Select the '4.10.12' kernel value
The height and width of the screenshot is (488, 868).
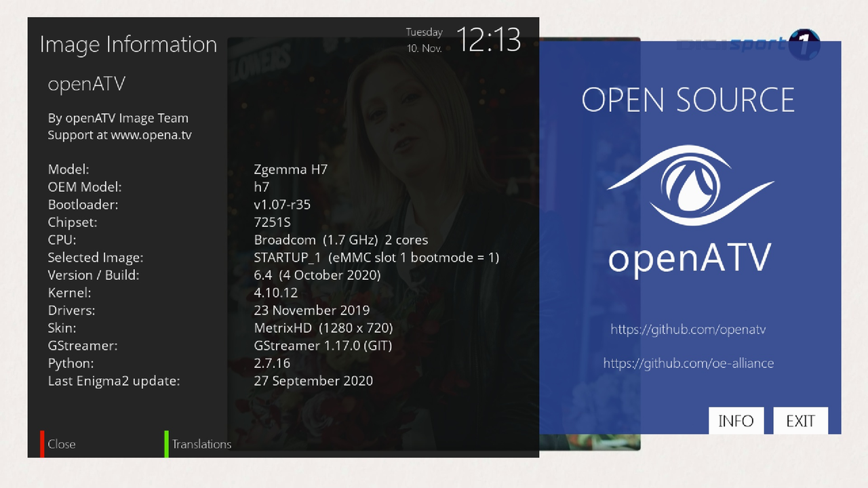pos(276,293)
